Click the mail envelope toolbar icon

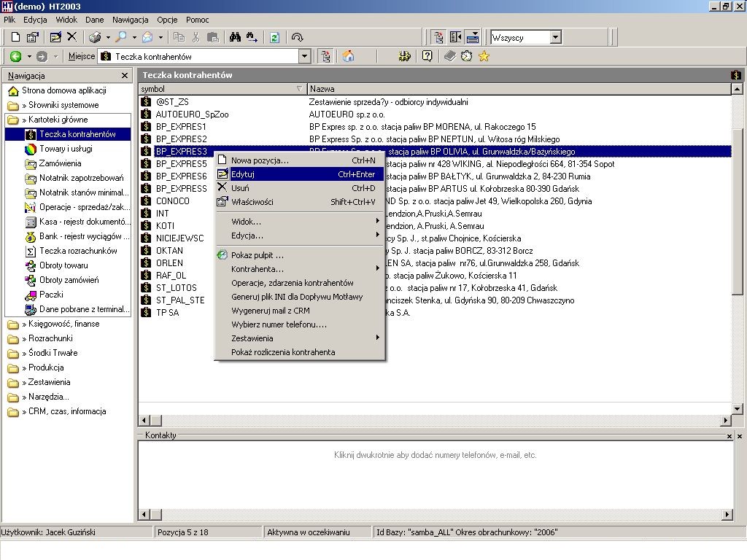coord(147,37)
